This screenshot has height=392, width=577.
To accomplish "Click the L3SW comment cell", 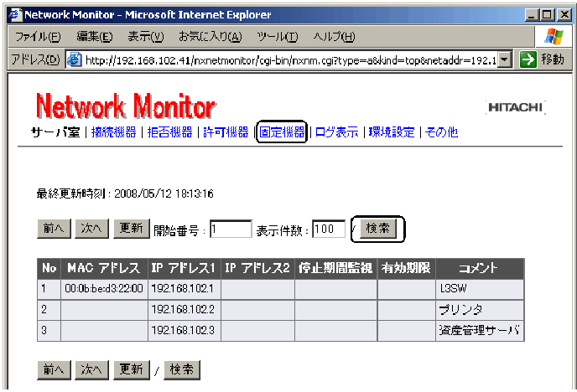I will click(x=480, y=289).
